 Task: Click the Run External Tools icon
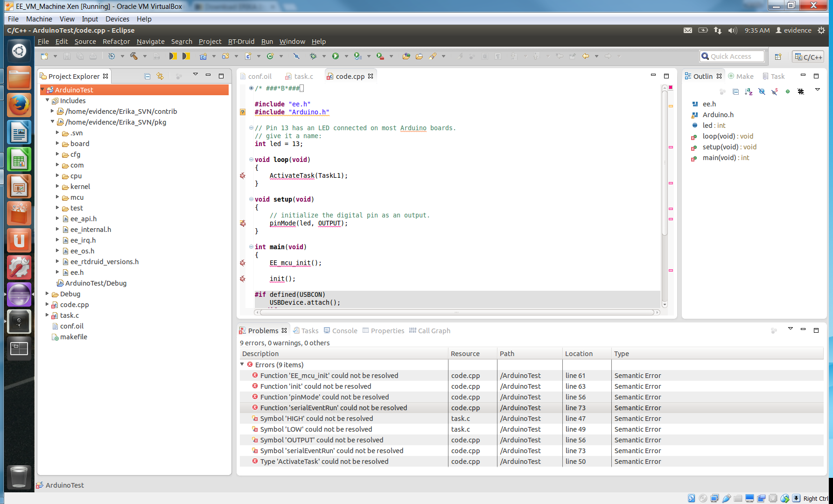tap(380, 56)
